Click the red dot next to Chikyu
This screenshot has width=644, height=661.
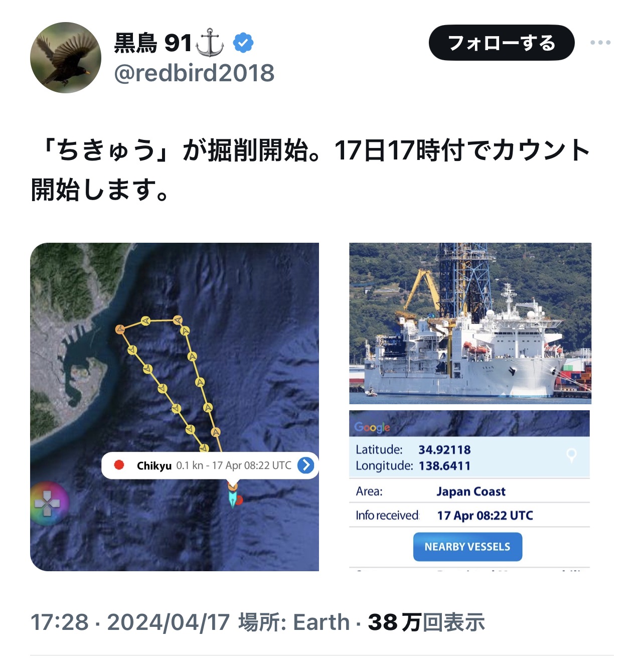pyautogui.click(x=119, y=465)
